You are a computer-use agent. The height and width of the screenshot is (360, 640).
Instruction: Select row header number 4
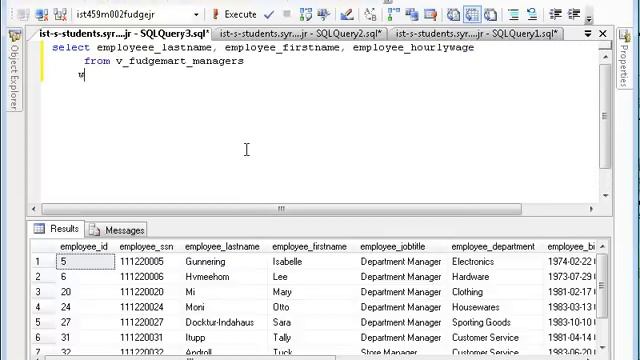pyautogui.click(x=44, y=307)
